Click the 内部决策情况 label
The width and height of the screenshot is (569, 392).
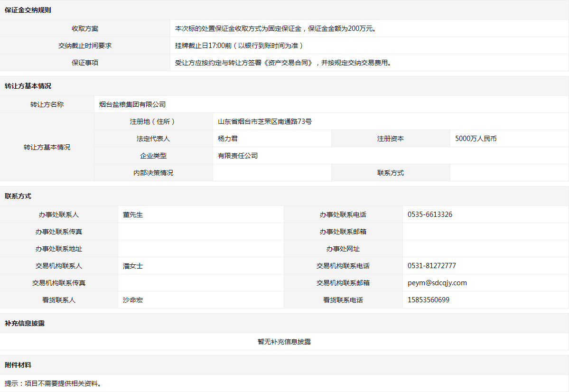(153, 172)
